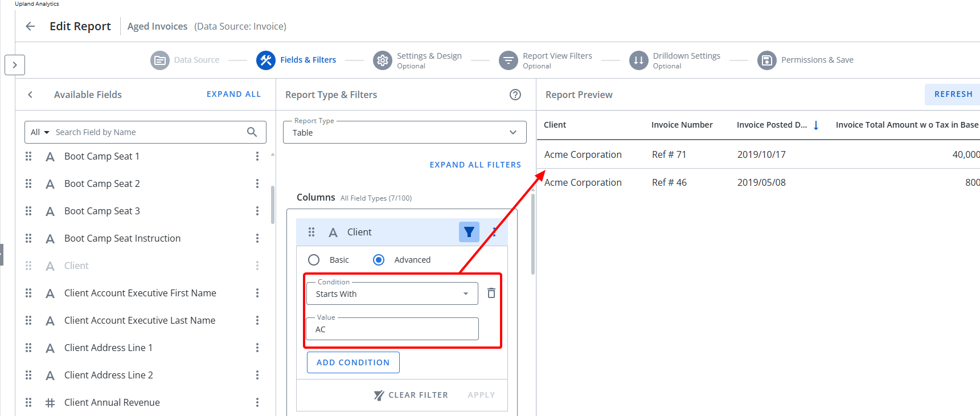980x416 pixels.
Task: Select the Fields & Filters step icon
Action: point(266,60)
